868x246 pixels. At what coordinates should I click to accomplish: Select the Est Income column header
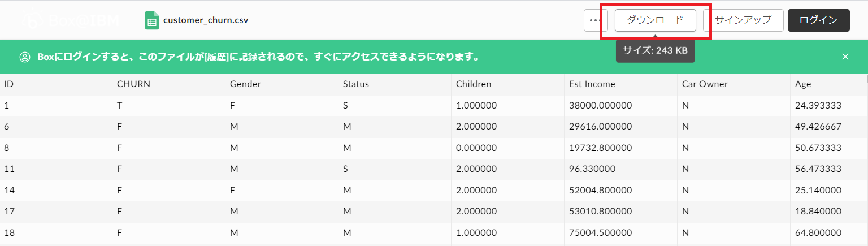592,84
